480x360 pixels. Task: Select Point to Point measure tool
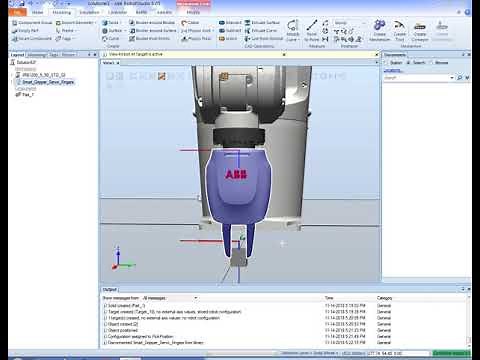[312, 31]
